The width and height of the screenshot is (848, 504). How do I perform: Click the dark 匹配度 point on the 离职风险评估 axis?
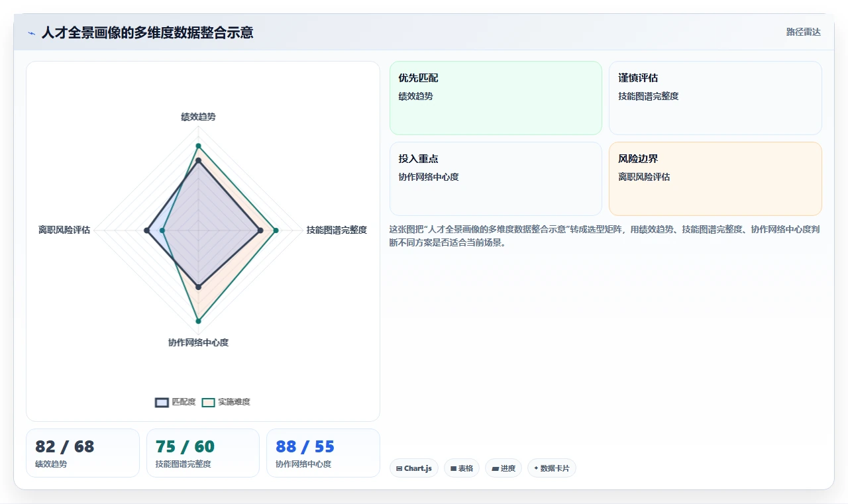click(x=146, y=230)
